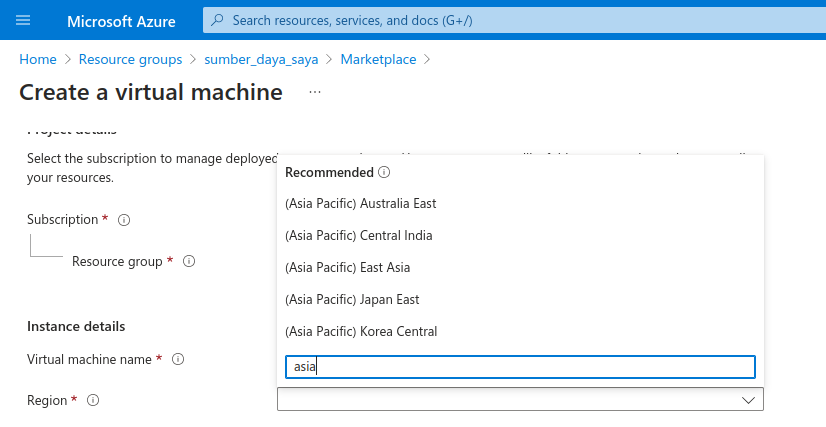Viewport: 826px width, 427px height.
Task: Click the region filter box containing asia
Action: tap(520, 366)
